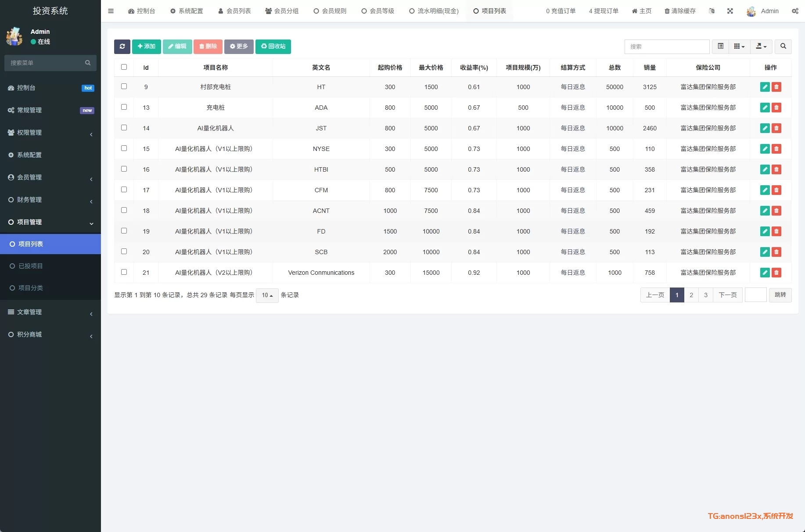
Task: Toggle the table card view icon
Action: click(720, 47)
